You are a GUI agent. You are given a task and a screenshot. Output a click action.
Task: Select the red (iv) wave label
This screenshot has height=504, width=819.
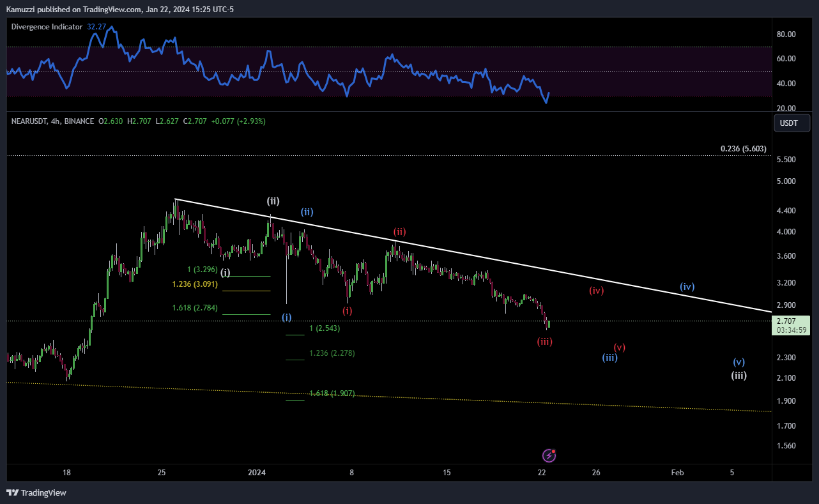pos(597,290)
